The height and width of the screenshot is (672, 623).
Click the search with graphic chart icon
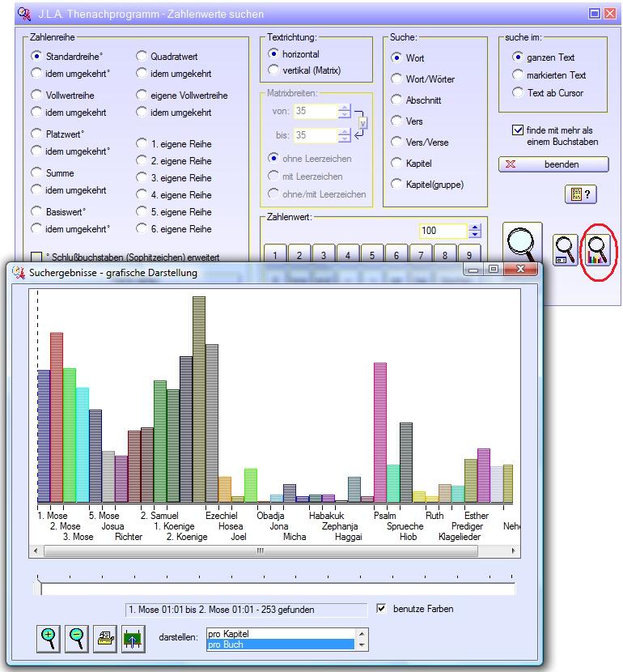(599, 250)
